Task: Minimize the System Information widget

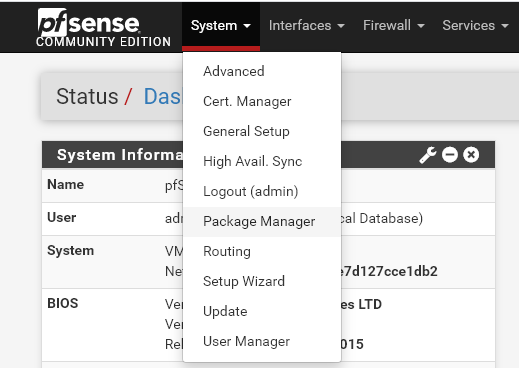Action: point(450,155)
